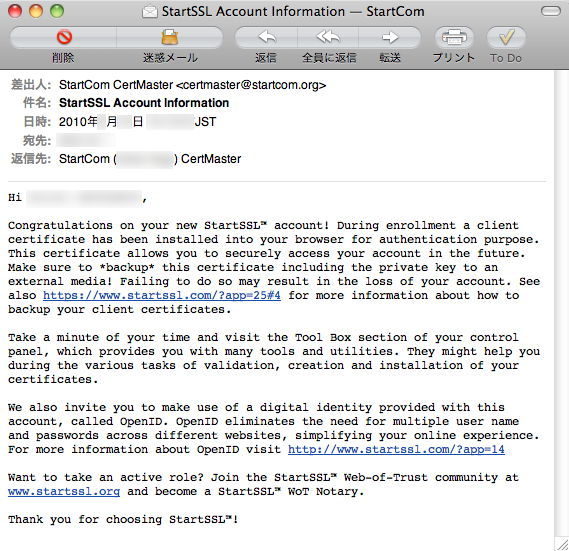Toggle toolbar with the title bar pill button
This screenshot has width=569, height=551.
pos(551,11)
